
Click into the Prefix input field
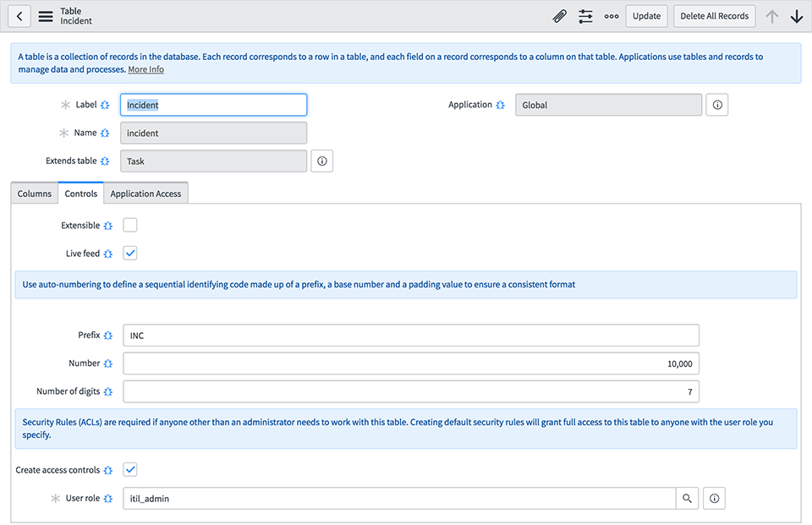411,336
